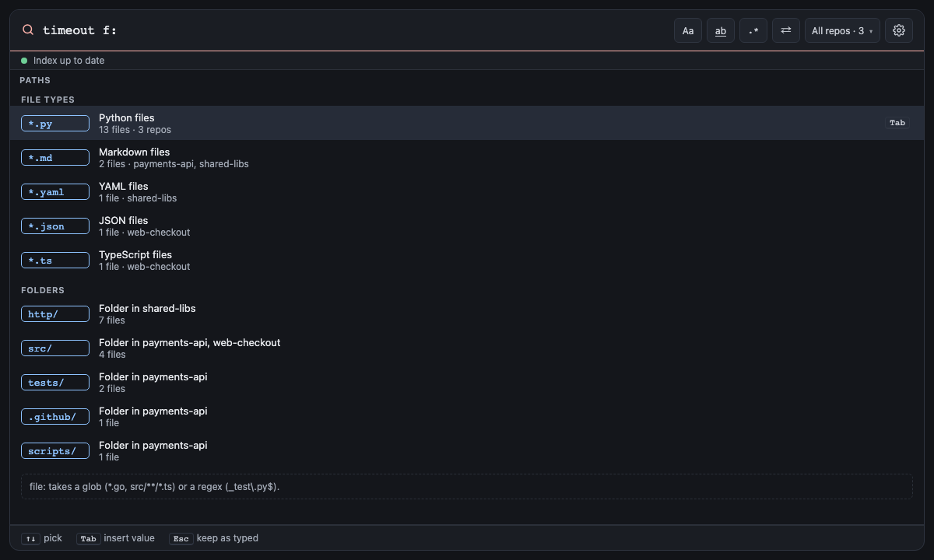
Task: Select the *.ts file type chip
Action: [55, 261]
